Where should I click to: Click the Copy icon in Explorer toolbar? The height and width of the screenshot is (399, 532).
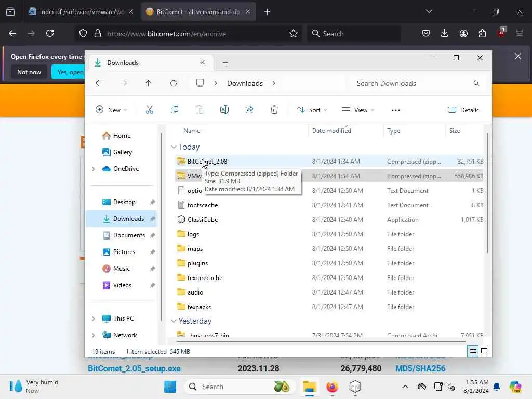[175, 110]
